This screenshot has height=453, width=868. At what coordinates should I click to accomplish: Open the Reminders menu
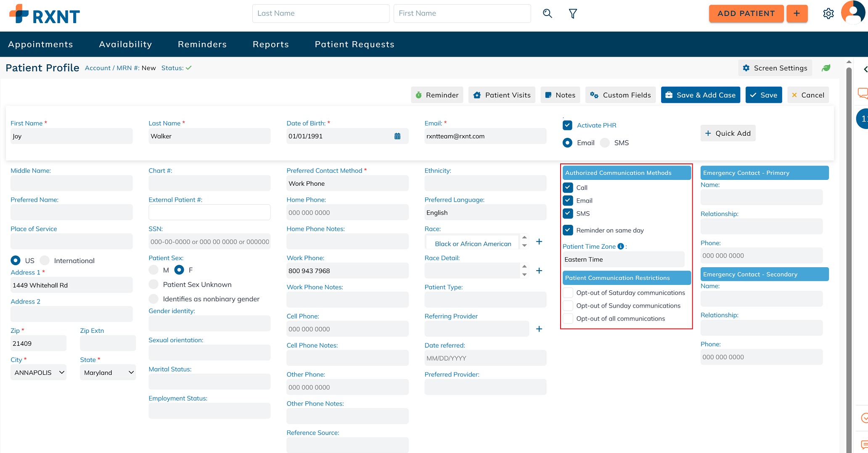(202, 44)
